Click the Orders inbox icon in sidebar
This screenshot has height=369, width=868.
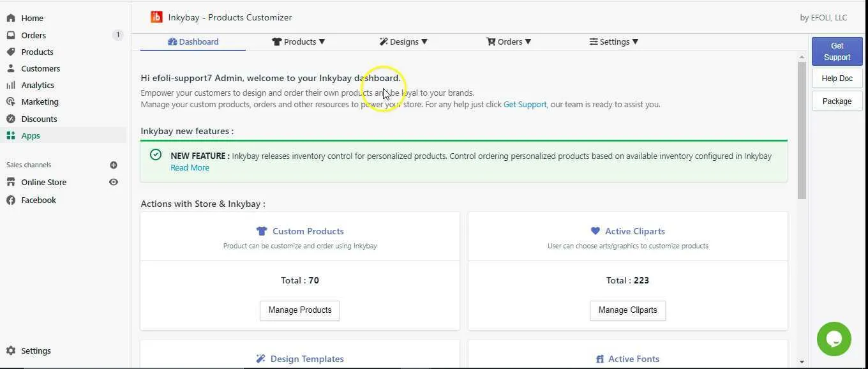point(11,35)
